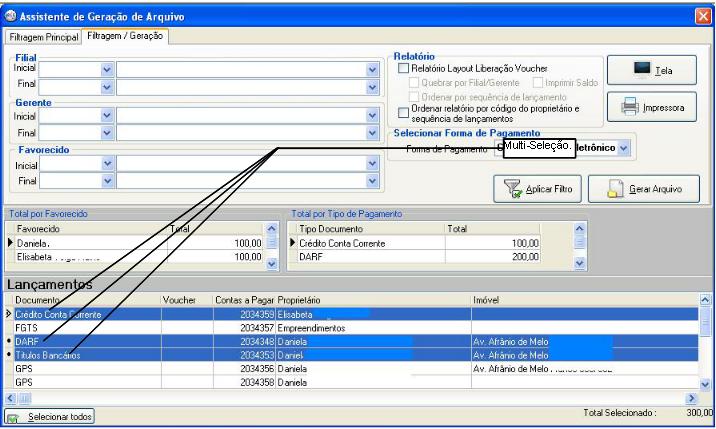Select the Filtragem / Geração tab
Image resolution: width=716 pixels, height=429 pixels.
126,37
